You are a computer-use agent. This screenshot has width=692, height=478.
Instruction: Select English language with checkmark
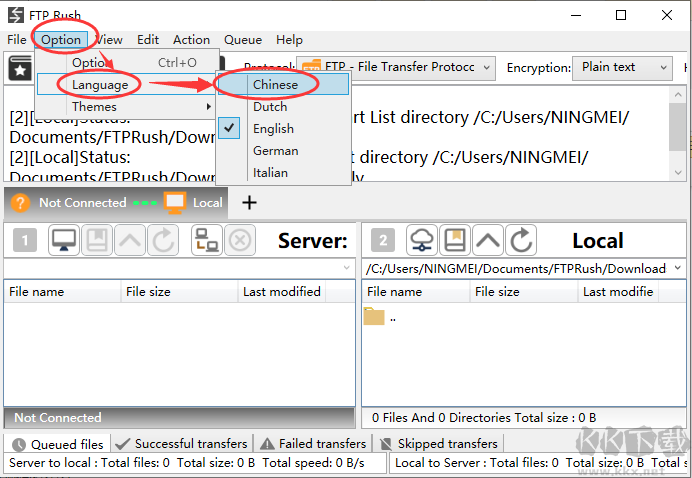pos(283,128)
